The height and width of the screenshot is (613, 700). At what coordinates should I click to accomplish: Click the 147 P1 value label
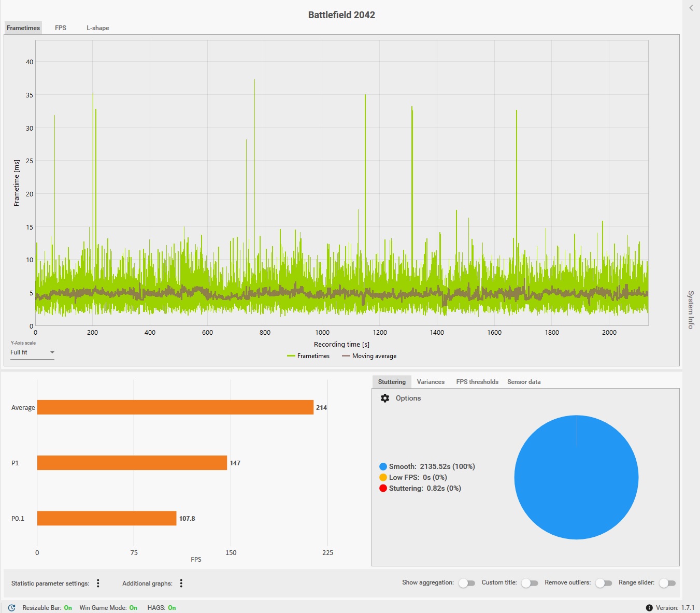click(x=235, y=463)
